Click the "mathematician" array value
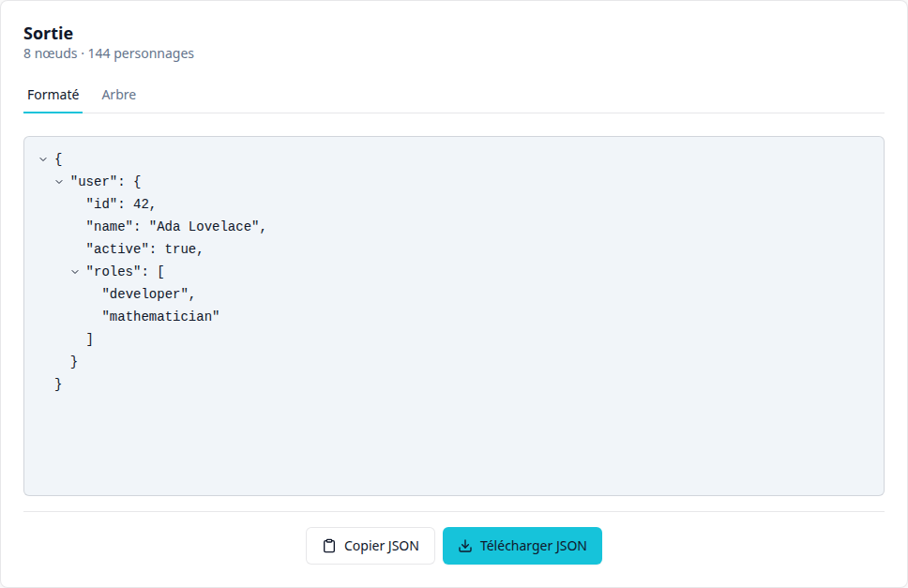 click(x=160, y=317)
